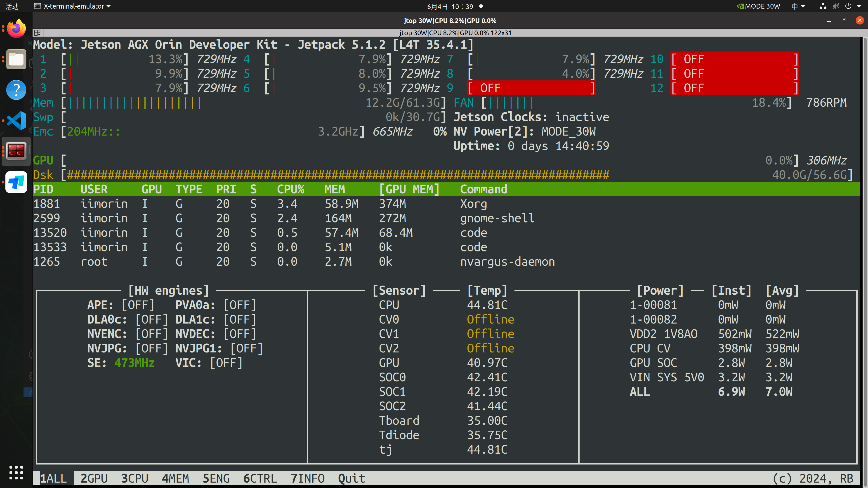This screenshot has width=868, height=488.
Task: Click the 活动 Activities button
Action: [x=12, y=6]
